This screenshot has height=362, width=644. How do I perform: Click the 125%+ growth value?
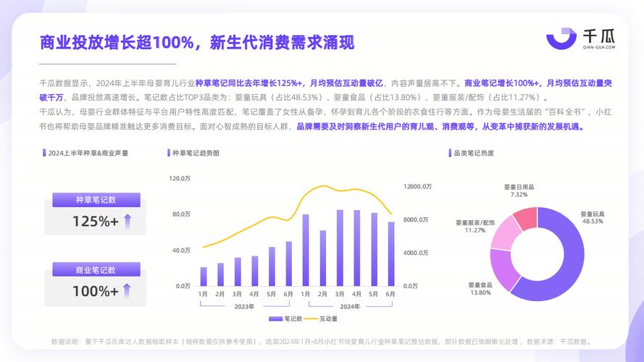click(x=96, y=222)
